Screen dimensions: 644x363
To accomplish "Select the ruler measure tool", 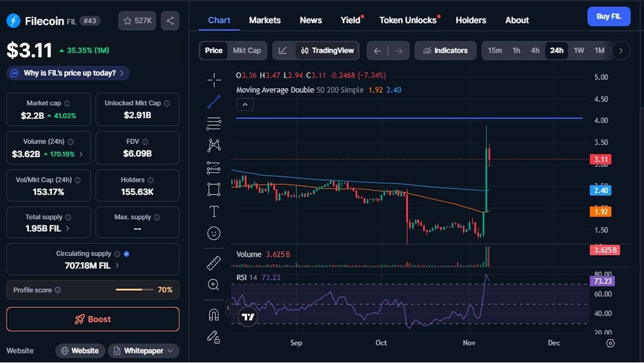I will (x=213, y=263).
